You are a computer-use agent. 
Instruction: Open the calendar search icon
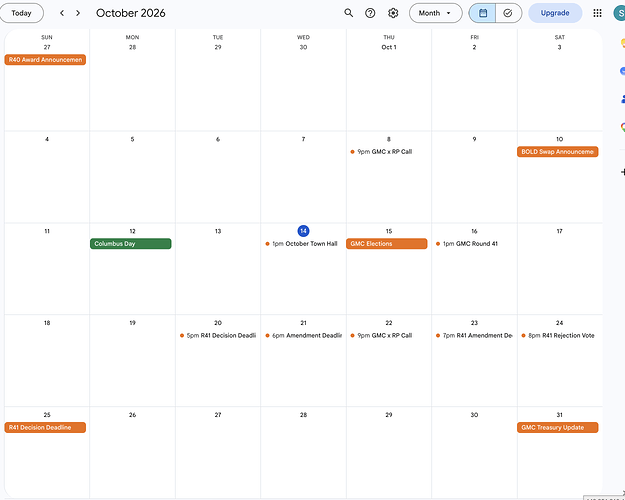(348, 13)
